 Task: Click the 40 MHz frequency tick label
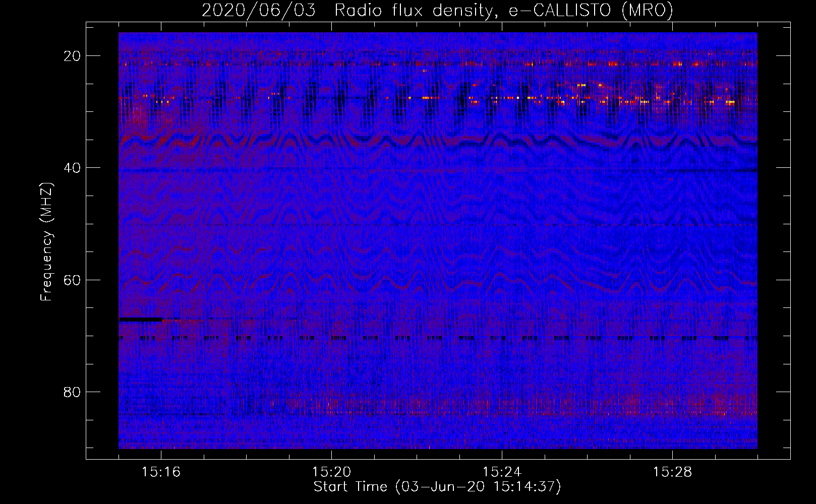click(72, 168)
